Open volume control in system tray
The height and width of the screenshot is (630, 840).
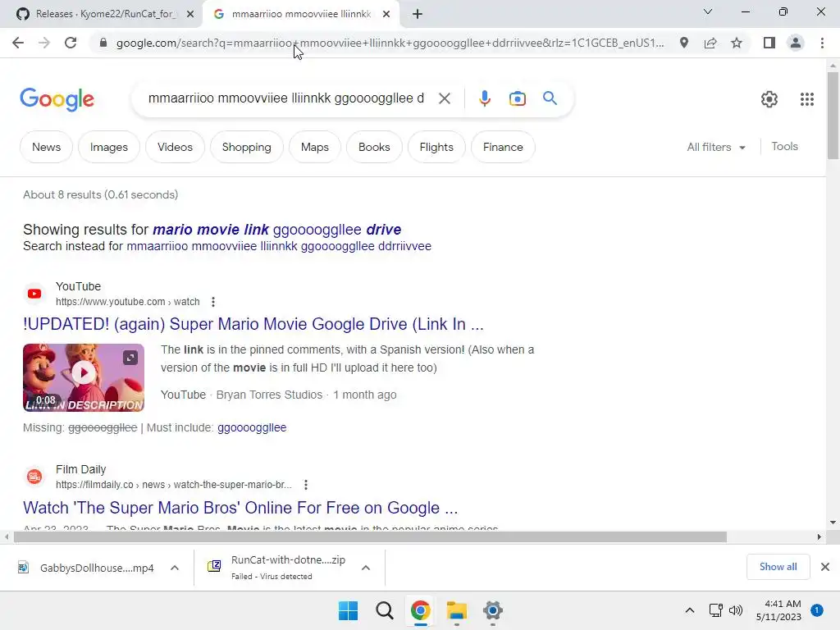tap(736, 610)
